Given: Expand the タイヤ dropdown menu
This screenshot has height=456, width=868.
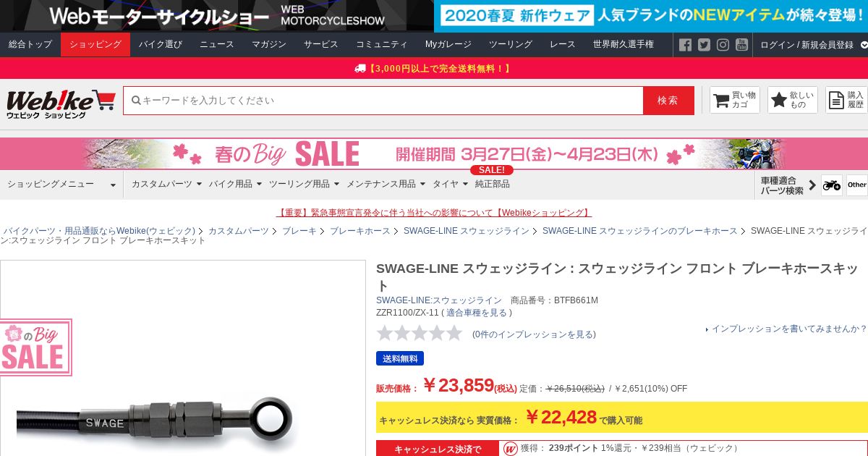Looking at the screenshot, I should pos(450,184).
